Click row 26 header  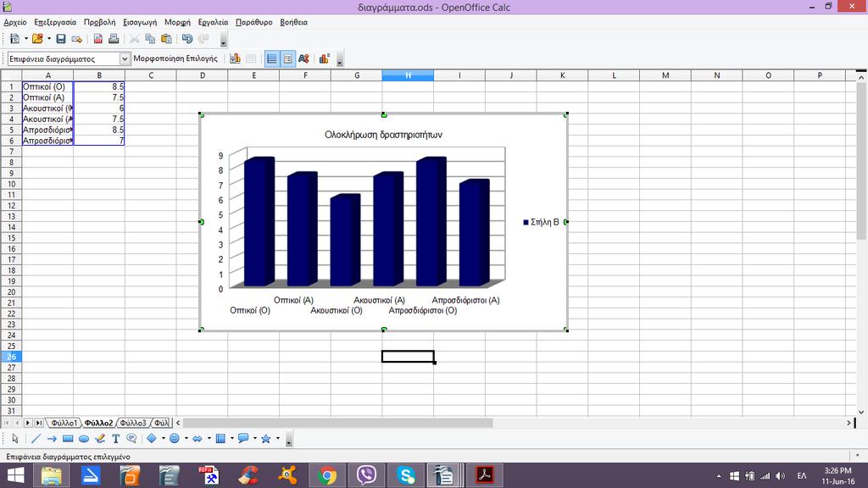click(11, 357)
